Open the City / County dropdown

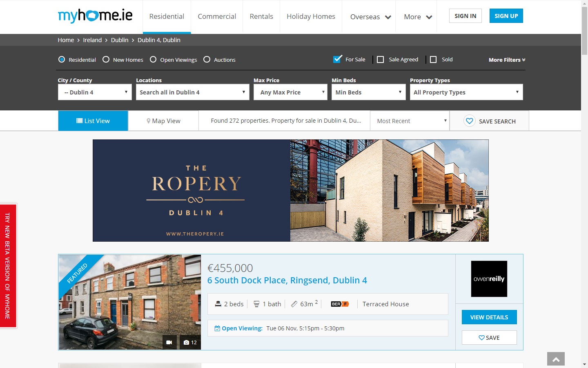tap(95, 92)
